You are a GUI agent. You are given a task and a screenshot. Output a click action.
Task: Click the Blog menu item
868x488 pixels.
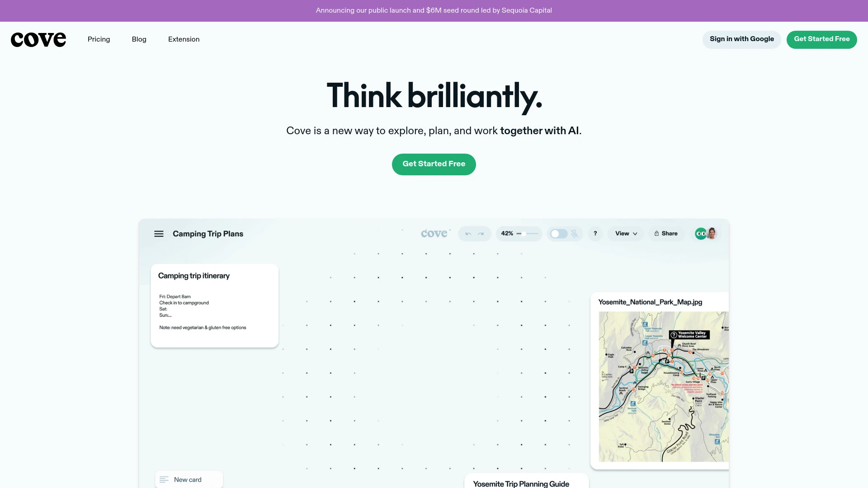tap(139, 39)
